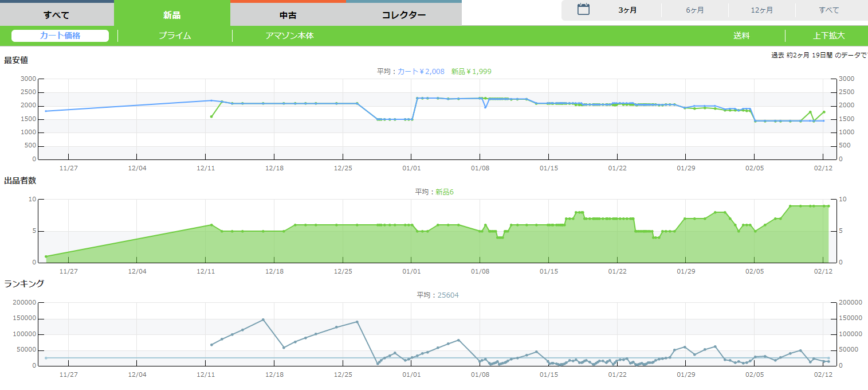Switch to the コレクター tab

pyautogui.click(x=403, y=15)
